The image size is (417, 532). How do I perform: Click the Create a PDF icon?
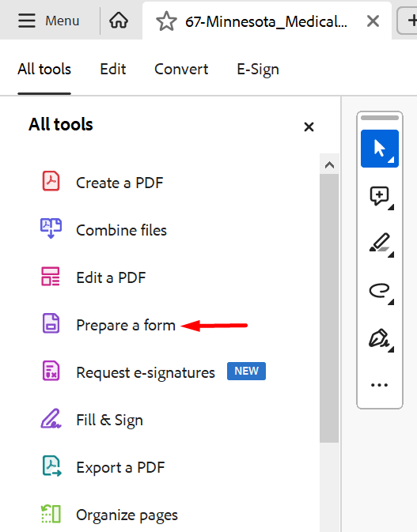(x=51, y=182)
